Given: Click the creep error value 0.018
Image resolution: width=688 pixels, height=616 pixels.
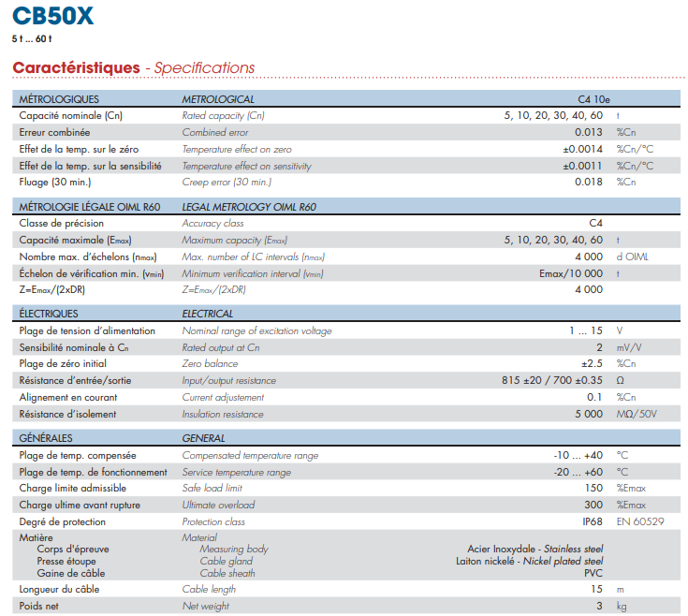Looking at the screenshot, I should [x=588, y=183].
